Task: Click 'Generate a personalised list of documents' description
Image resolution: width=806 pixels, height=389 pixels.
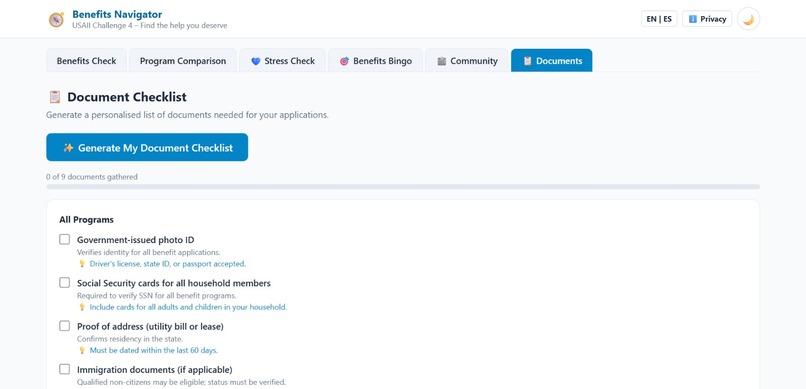Action: [x=187, y=115]
